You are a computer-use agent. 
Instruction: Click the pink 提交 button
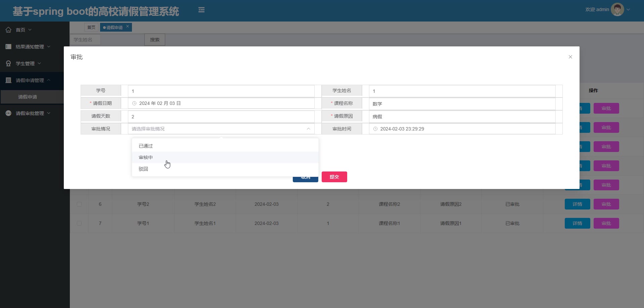coord(334,177)
